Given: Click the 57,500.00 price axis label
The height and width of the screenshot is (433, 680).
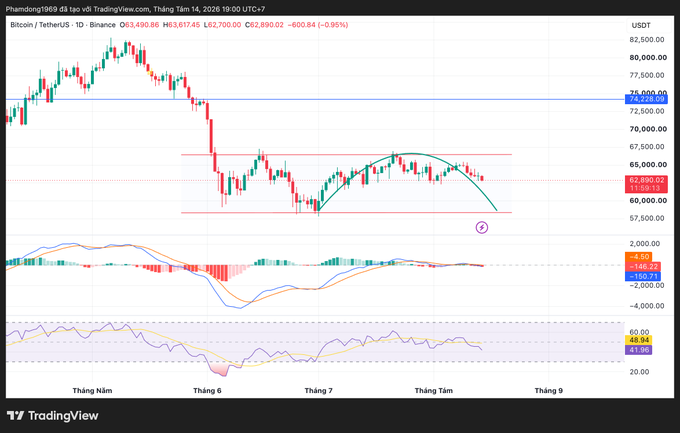Looking at the screenshot, I should point(647,218).
